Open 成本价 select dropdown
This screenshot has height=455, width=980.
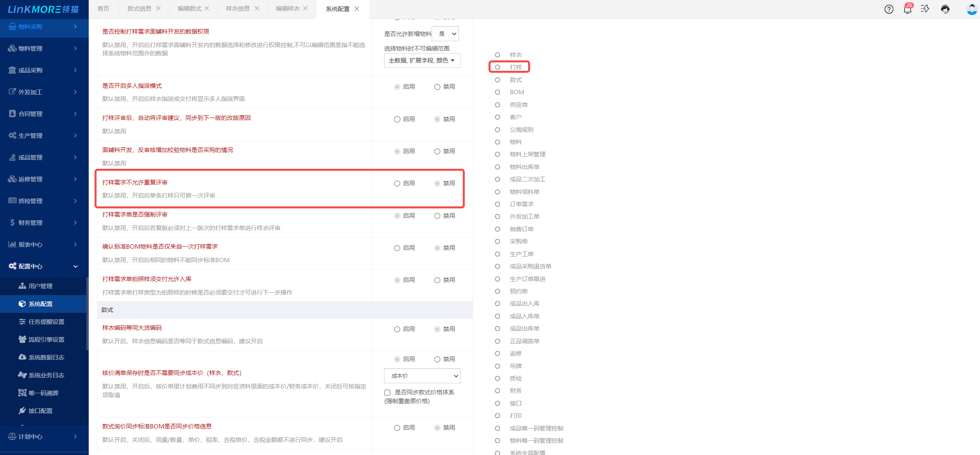(x=422, y=376)
